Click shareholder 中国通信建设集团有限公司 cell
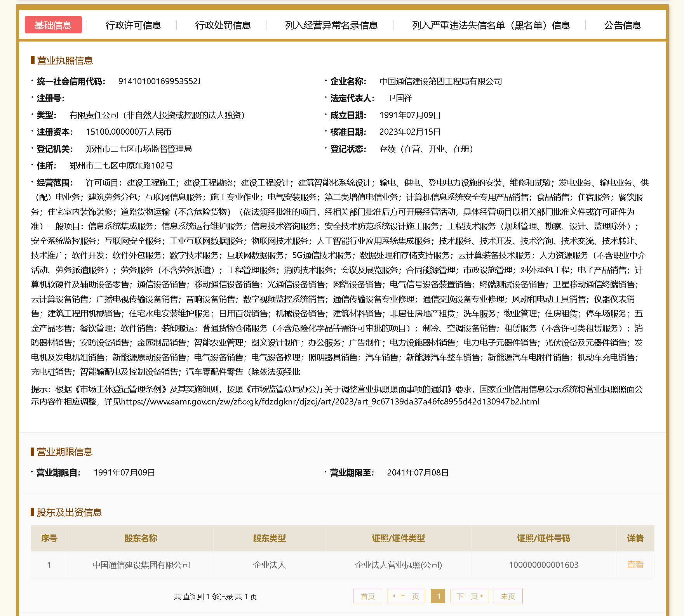The image size is (684, 616). point(141,565)
